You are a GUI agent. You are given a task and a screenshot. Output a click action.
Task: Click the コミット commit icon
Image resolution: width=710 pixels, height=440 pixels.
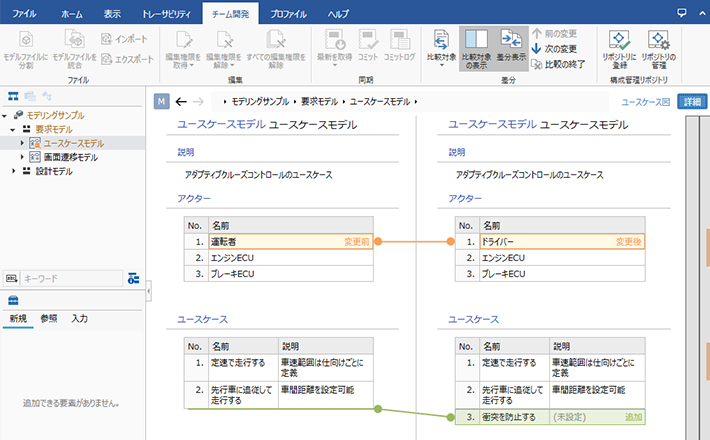[368, 40]
